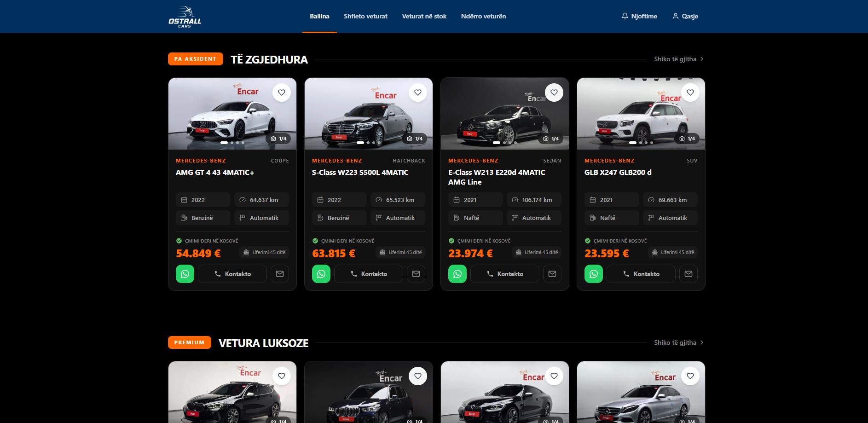Click Kontakto on the AMG GT 4 43 card
The height and width of the screenshot is (423, 868).
point(232,274)
